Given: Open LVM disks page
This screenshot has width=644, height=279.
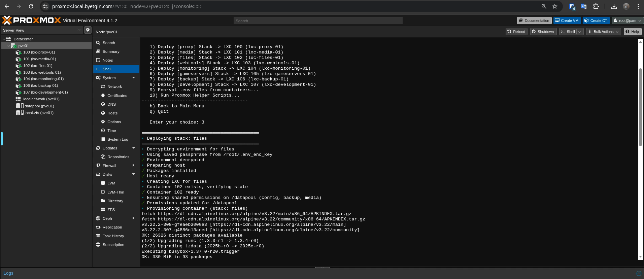Looking at the screenshot, I should point(111,183).
